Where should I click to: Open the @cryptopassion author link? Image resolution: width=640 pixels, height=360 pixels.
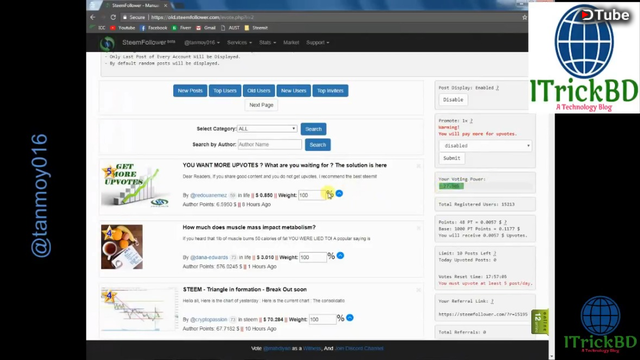(x=209, y=319)
